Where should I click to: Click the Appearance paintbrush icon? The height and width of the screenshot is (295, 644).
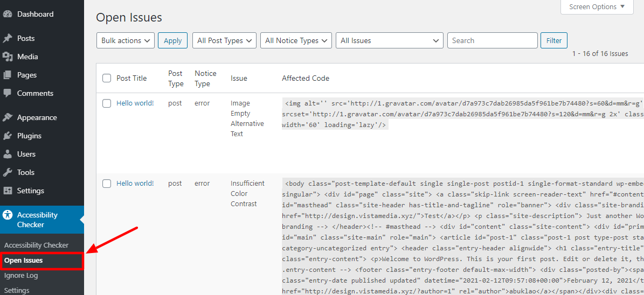(8, 117)
